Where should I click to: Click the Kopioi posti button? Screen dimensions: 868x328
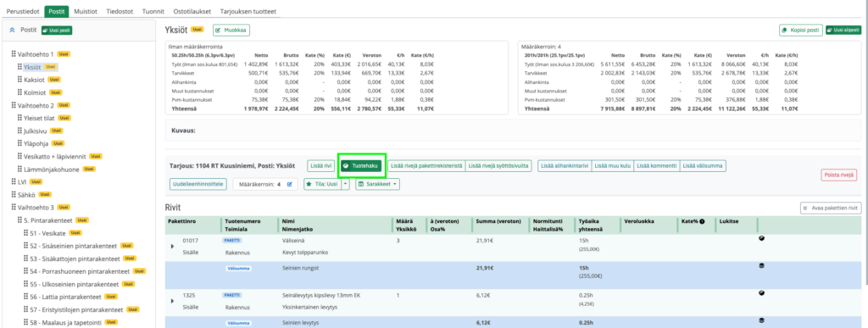pyautogui.click(x=800, y=30)
